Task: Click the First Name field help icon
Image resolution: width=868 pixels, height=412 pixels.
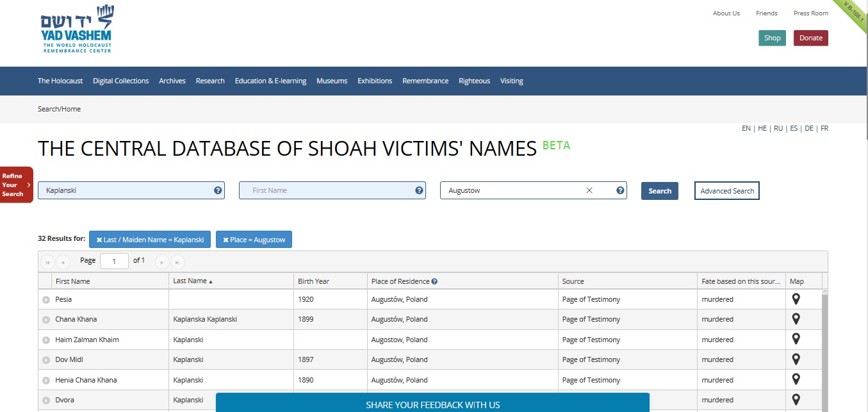Action: click(419, 190)
